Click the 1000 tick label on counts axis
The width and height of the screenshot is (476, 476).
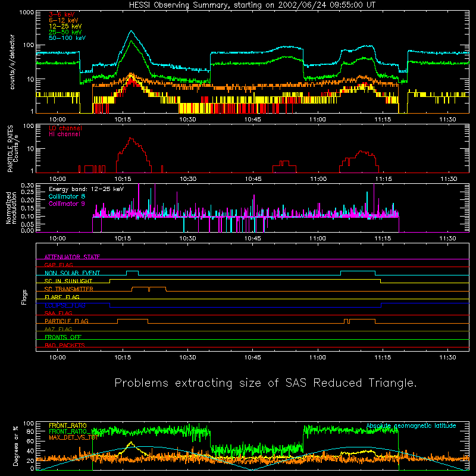point(27,12)
